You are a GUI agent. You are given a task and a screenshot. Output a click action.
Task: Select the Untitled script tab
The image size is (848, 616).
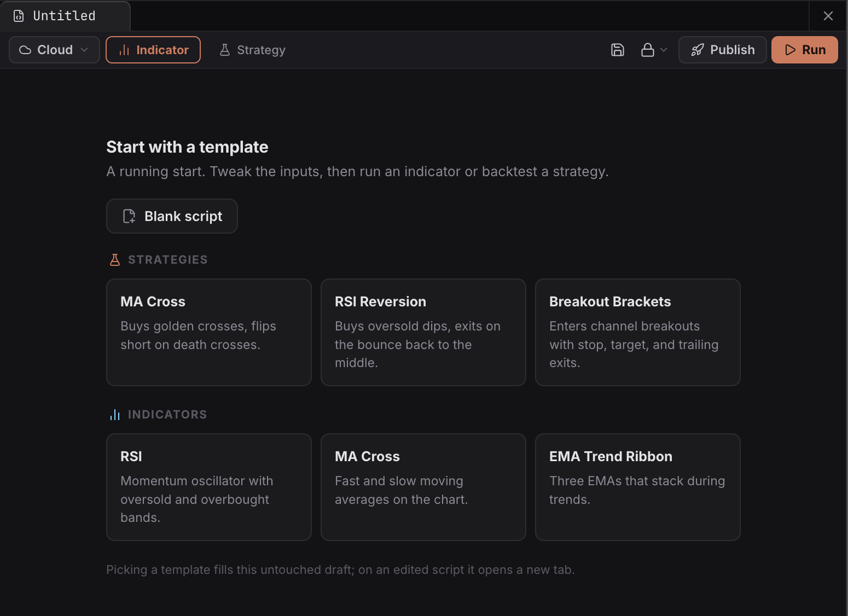pos(65,16)
